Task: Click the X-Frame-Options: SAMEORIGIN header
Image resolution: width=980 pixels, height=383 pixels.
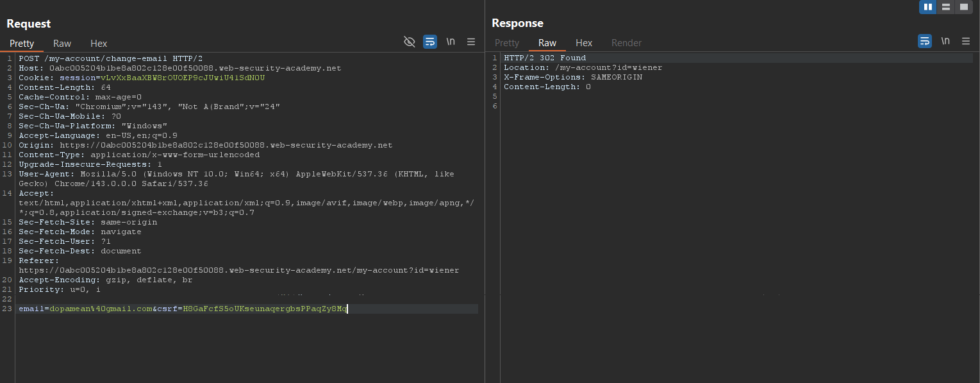Action: point(573,77)
